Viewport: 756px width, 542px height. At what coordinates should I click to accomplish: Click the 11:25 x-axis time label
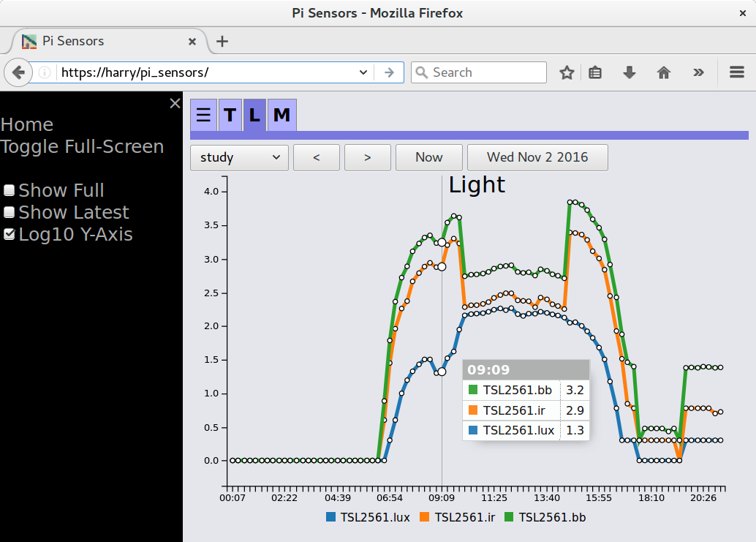pyautogui.click(x=494, y=498)
